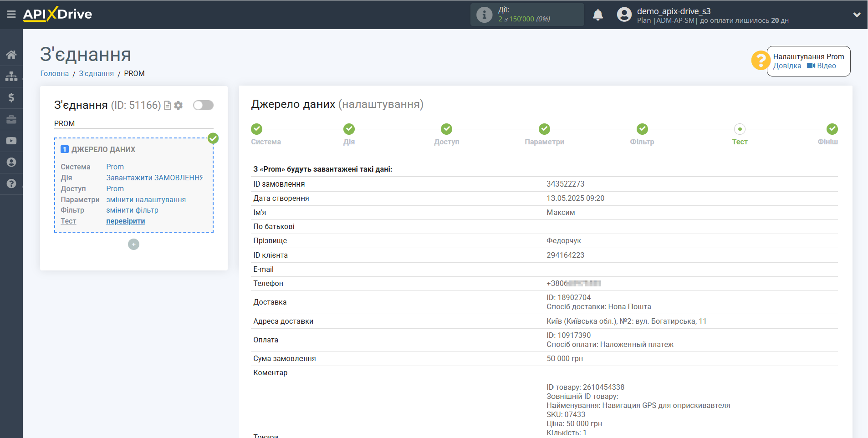Click client ID value 294164223
Screen dimensions: 868x438
click(566, 255)
